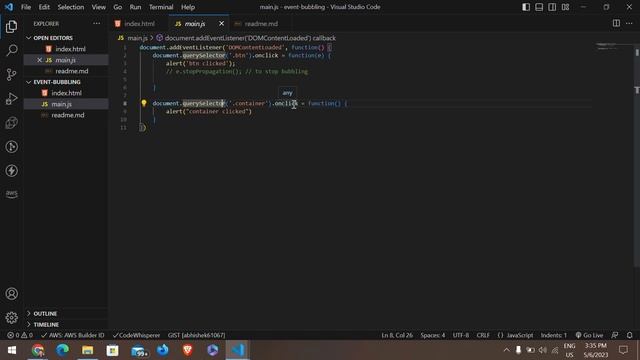Image resolution: width=640 pixels, height=360 pixels.
Task: Change end of line sequence CRLF
Action: click(483, 335)
